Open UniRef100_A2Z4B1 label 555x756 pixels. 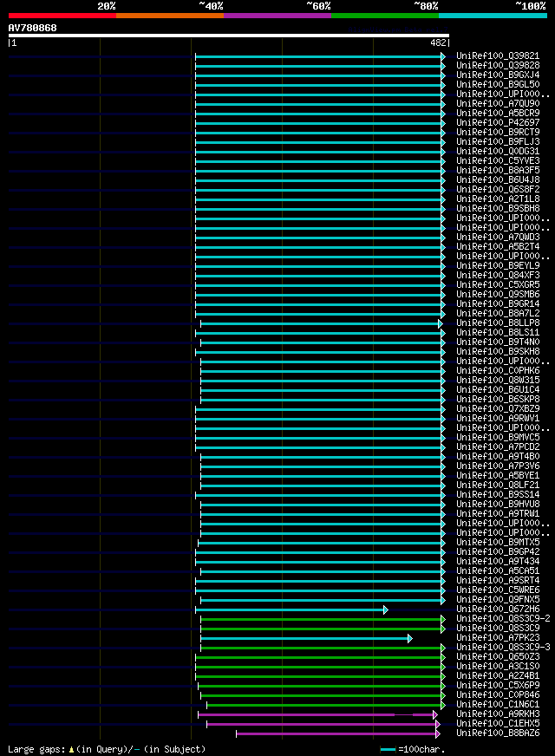pos(498,676)
